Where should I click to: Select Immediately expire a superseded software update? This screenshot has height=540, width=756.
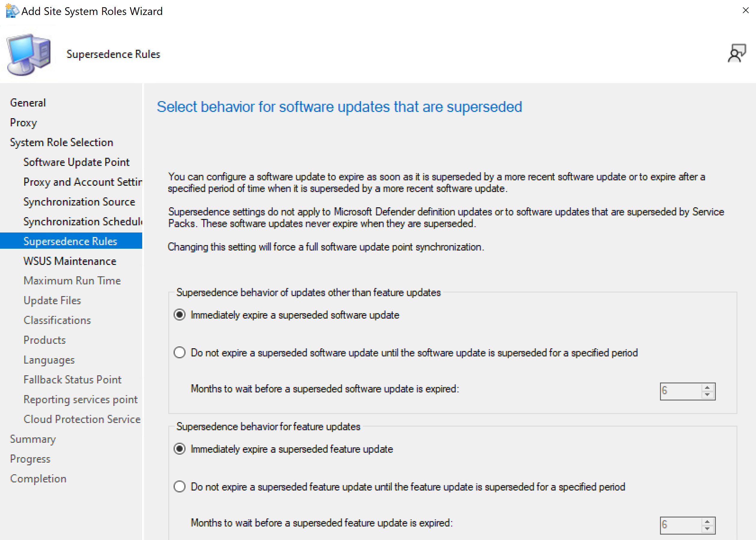(179, 315)
